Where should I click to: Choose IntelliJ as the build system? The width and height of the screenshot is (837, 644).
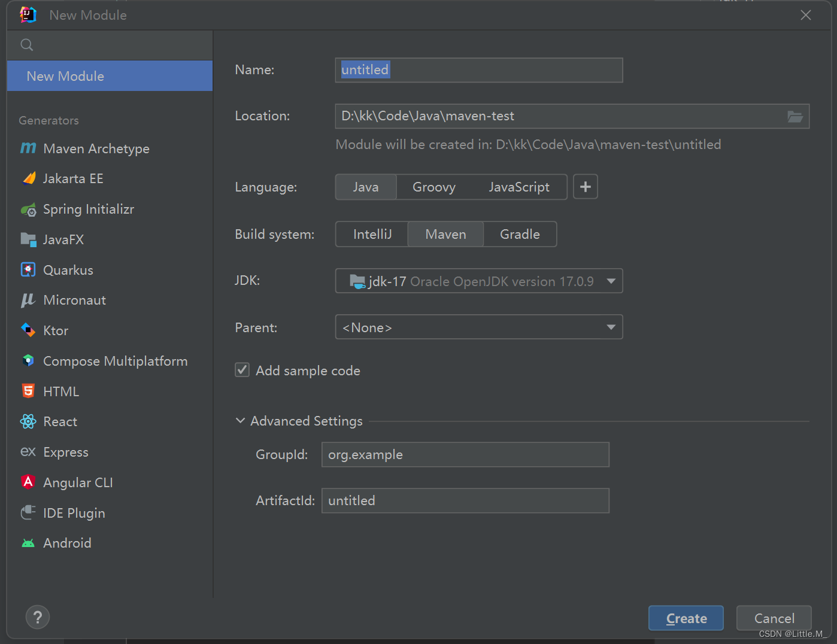click(x=372, y=234)
